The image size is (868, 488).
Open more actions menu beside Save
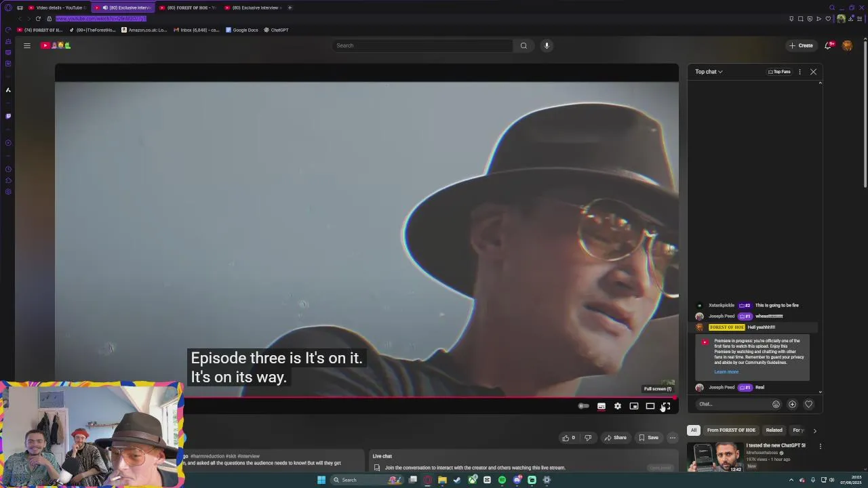click(673, 438)
